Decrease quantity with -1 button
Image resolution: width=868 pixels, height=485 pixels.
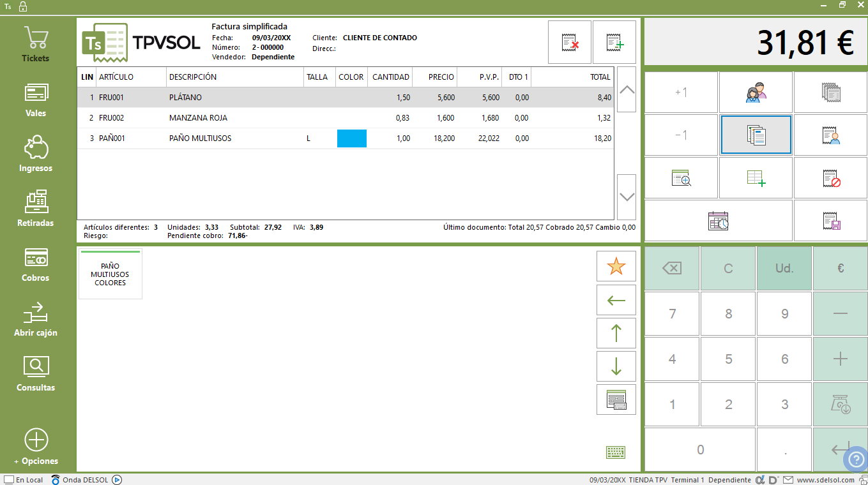pyautogui.click(x=681, y=135)
